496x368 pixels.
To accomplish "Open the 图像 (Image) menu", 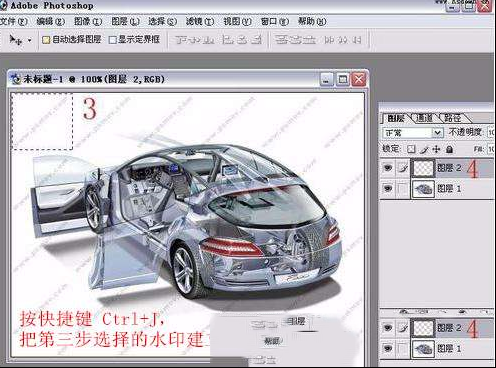I will tap(88, 22).
